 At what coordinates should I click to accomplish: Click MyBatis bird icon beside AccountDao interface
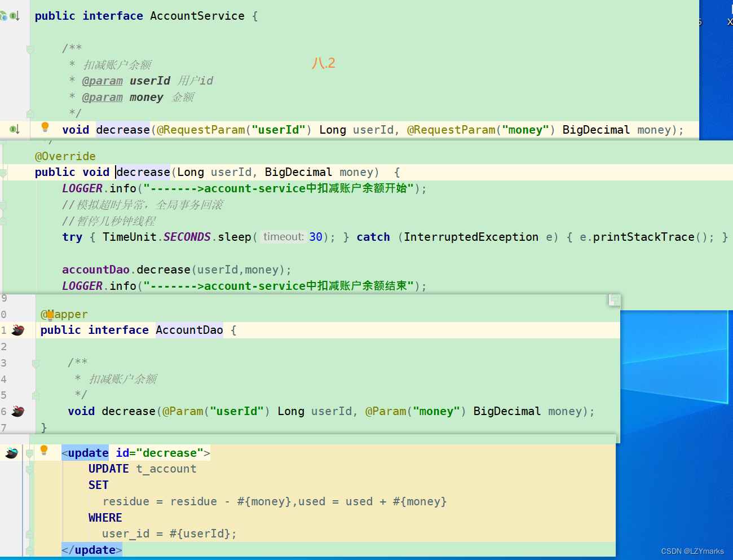[17, 330]
